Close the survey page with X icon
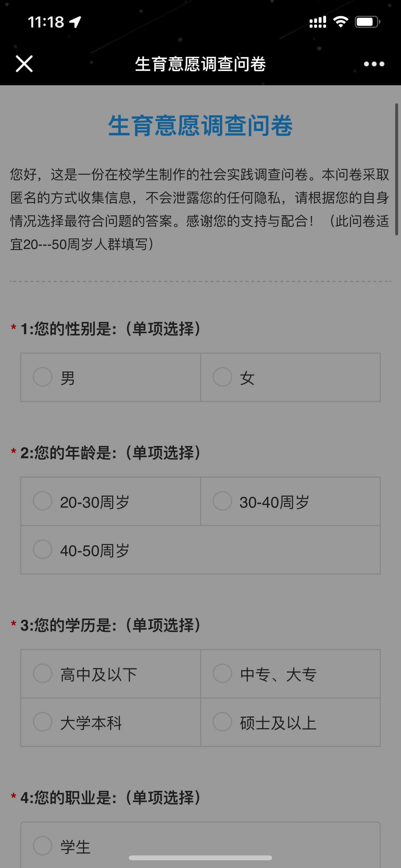 pyautogui.click(x=24, y=64)
